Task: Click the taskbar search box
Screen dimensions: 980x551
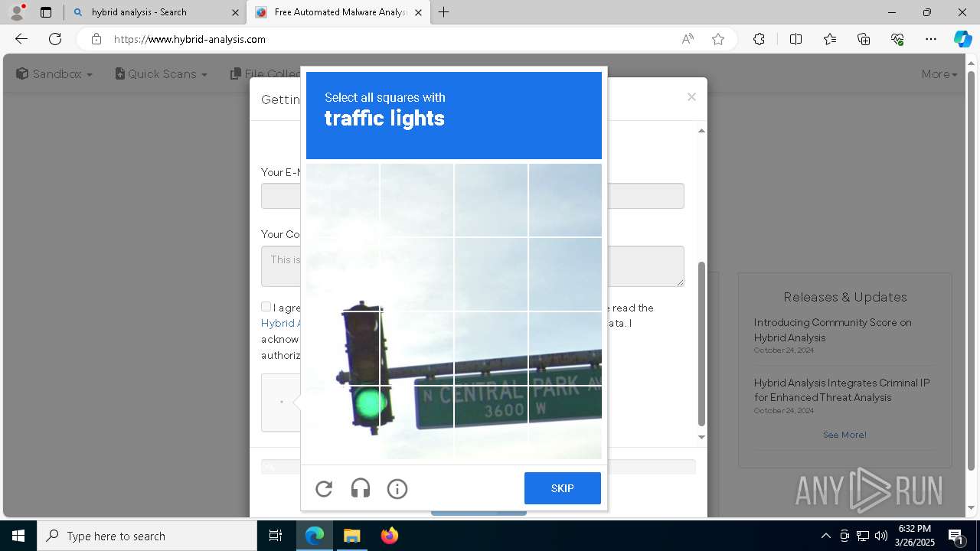Action: (147, 536)
